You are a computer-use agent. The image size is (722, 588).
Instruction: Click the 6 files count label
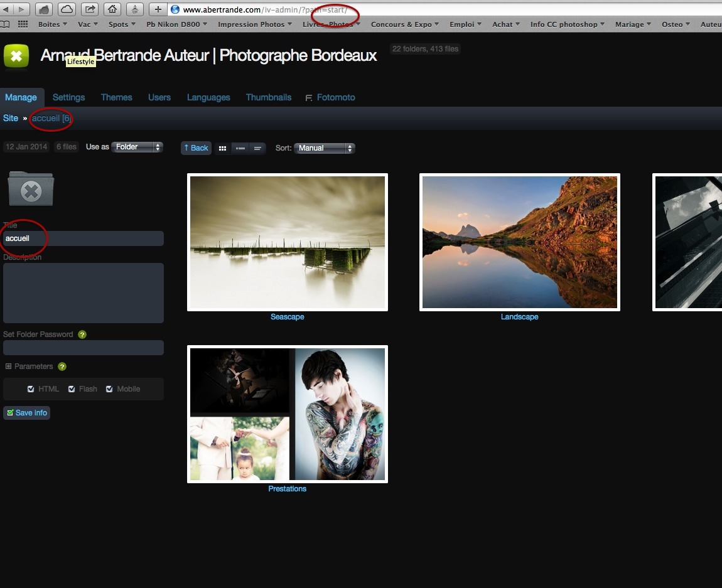[67, 147]
